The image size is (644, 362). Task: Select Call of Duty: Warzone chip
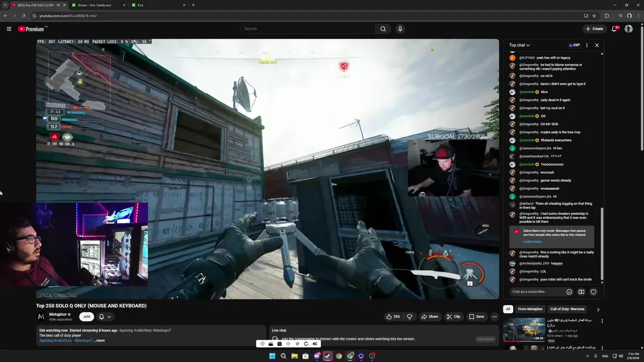click(567, 309)
